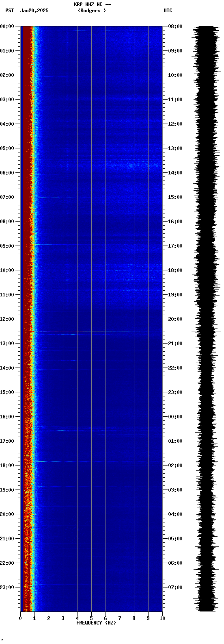Click the 8 Hz frequency tick label
Image resolution: width=224 pixels, height=644 pixels.
(134, 618)
